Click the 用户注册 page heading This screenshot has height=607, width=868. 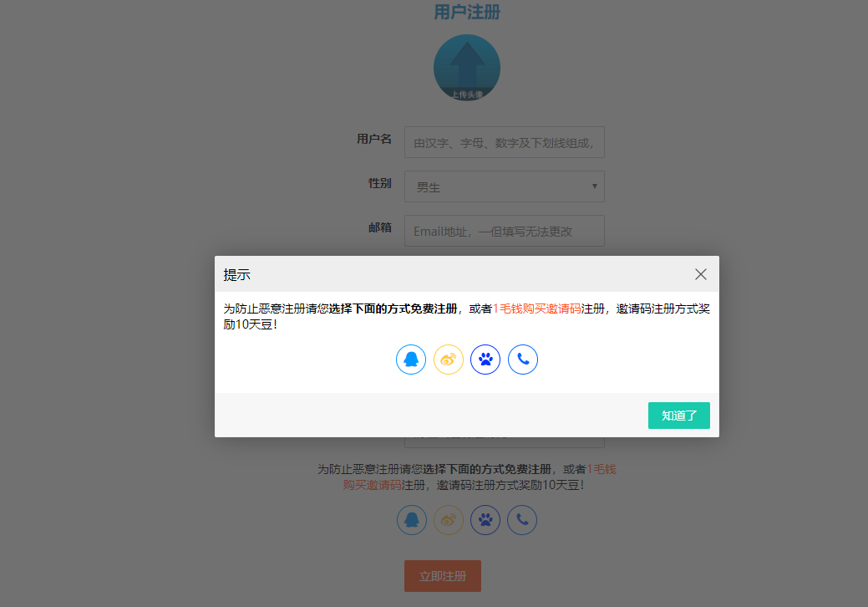click(467, 13)
